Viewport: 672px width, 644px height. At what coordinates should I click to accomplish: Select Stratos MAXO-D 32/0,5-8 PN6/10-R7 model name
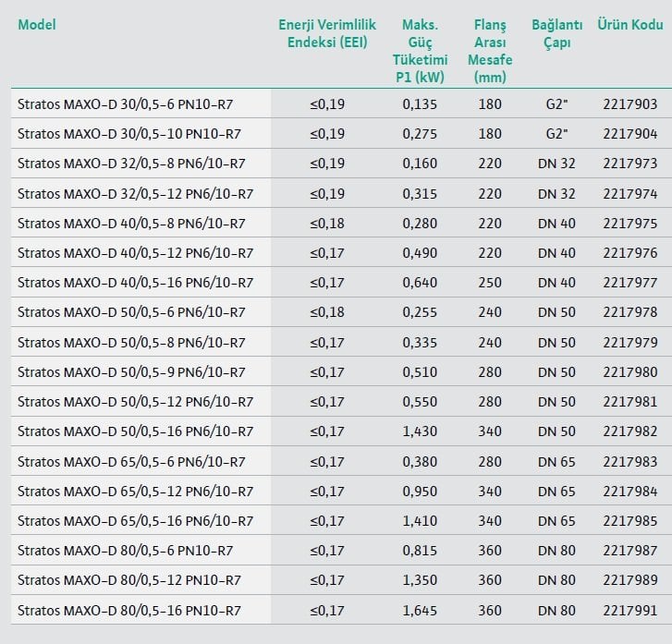pos(131,164)
